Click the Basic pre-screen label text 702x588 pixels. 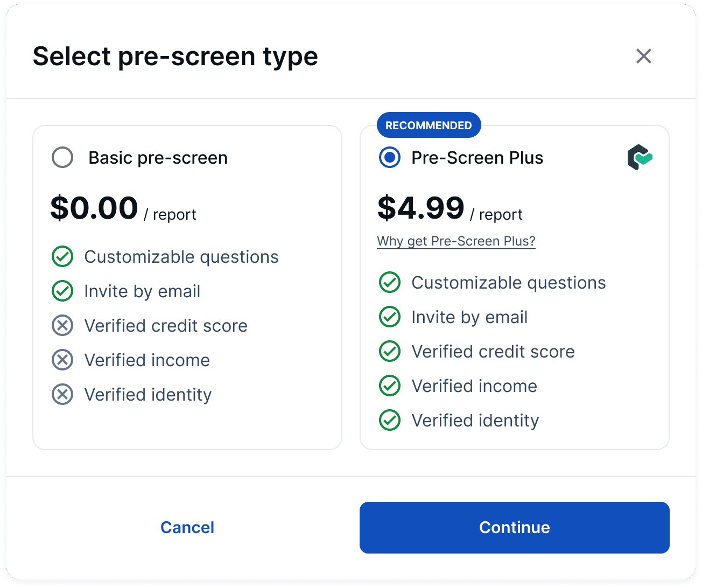tap(158, 158)
